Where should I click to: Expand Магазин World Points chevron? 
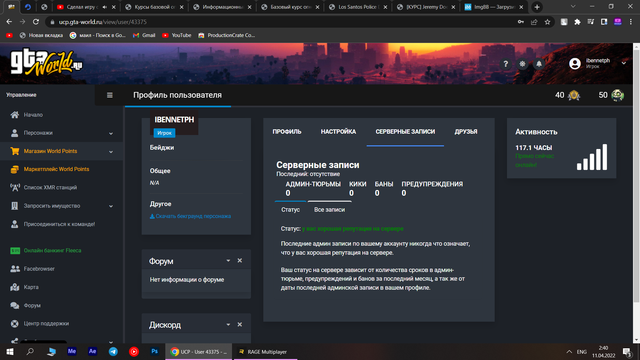click(111, 151)
